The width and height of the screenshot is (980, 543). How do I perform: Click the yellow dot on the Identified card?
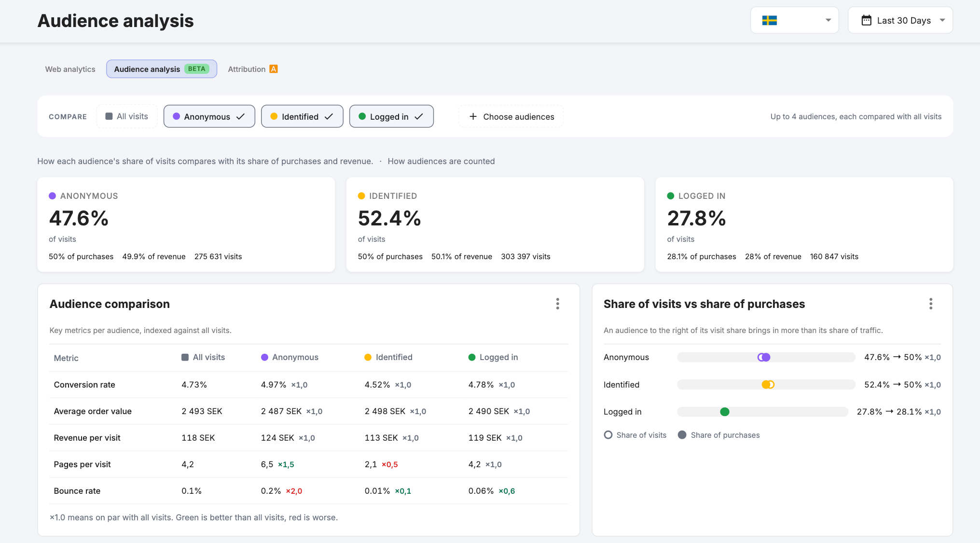(361, 196)
